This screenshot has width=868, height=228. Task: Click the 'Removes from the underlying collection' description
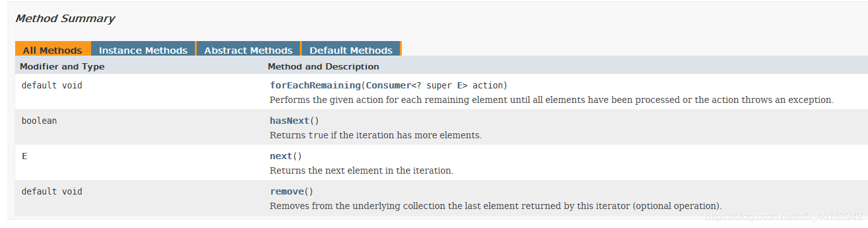(495, 206)
